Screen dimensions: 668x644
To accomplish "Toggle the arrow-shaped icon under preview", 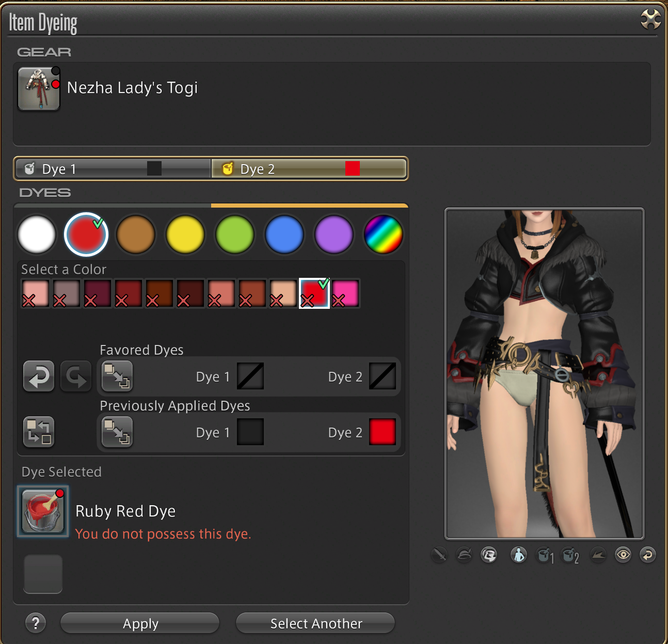I will tap(598, 555).
